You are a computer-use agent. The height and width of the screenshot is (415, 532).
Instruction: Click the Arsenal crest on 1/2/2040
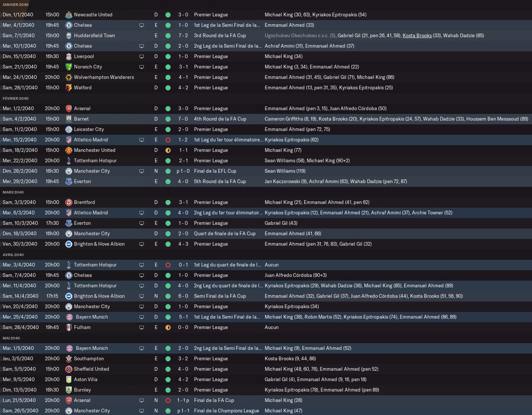[x=68, y=109]
